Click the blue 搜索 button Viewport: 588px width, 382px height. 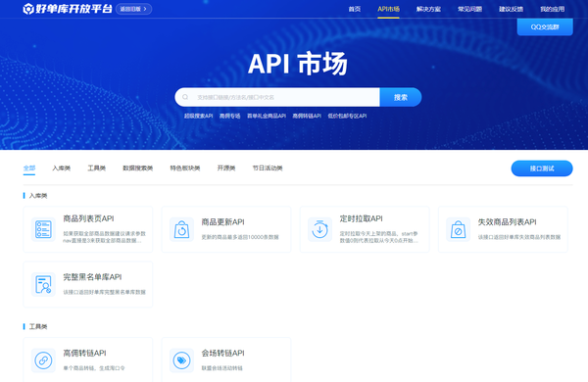[401, 98]
